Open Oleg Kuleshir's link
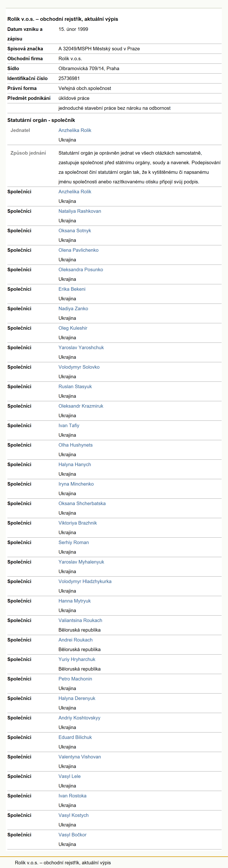Viewport: 228px width, 868px height. click(73, 328)
